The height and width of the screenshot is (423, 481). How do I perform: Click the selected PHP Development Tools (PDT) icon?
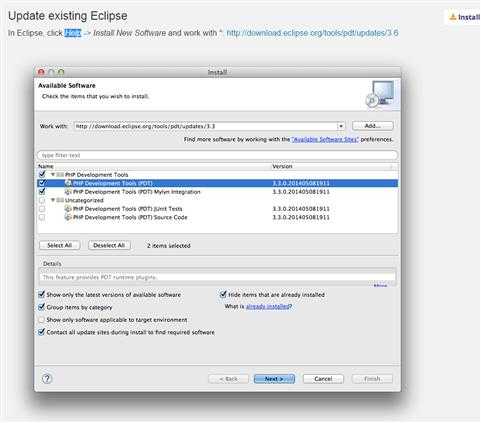pyautogui.click(x=68, y=183)
